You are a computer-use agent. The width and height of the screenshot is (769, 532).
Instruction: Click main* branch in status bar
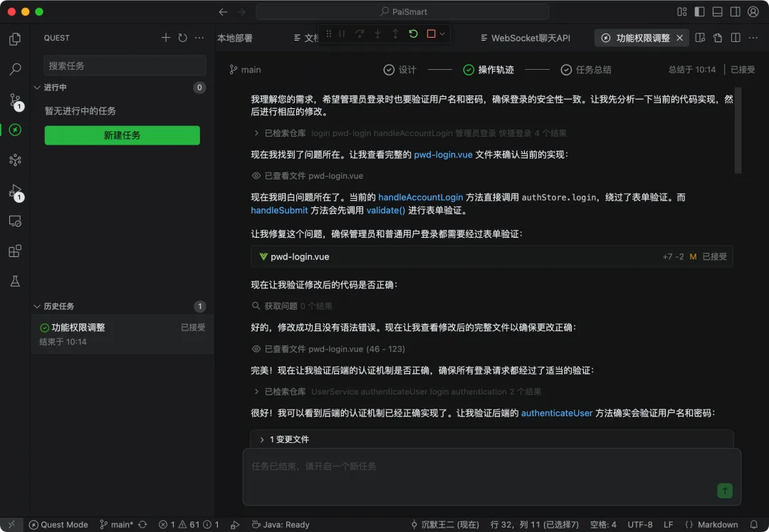pos(117,525)
